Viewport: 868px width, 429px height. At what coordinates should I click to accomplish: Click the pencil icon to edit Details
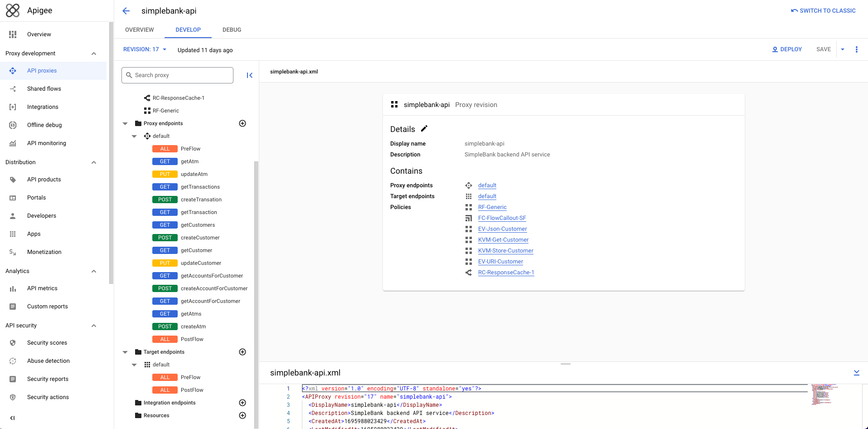[424, 129]
